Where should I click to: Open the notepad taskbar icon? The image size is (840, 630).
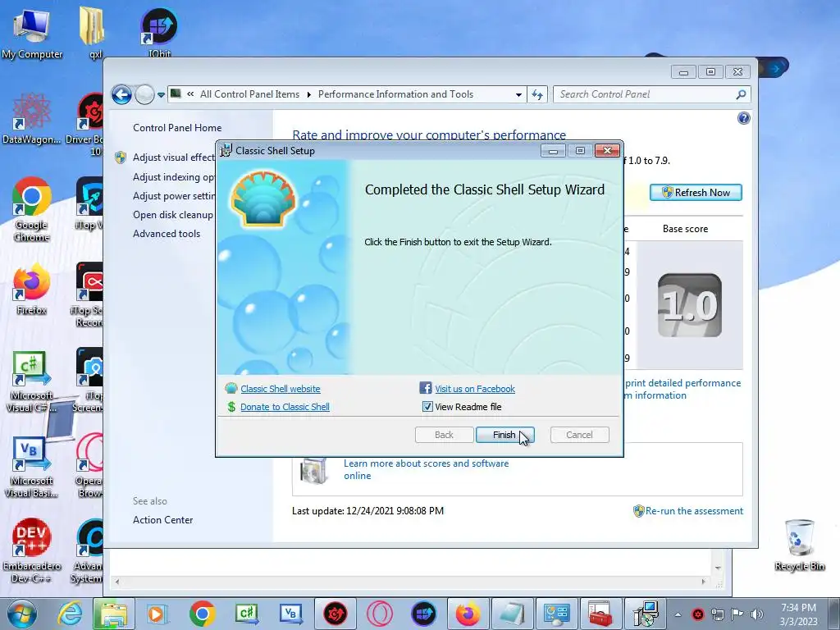[512, 614]
